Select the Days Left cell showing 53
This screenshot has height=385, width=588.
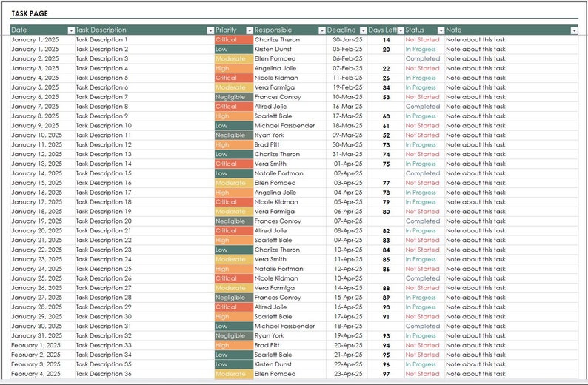point(386,97)
